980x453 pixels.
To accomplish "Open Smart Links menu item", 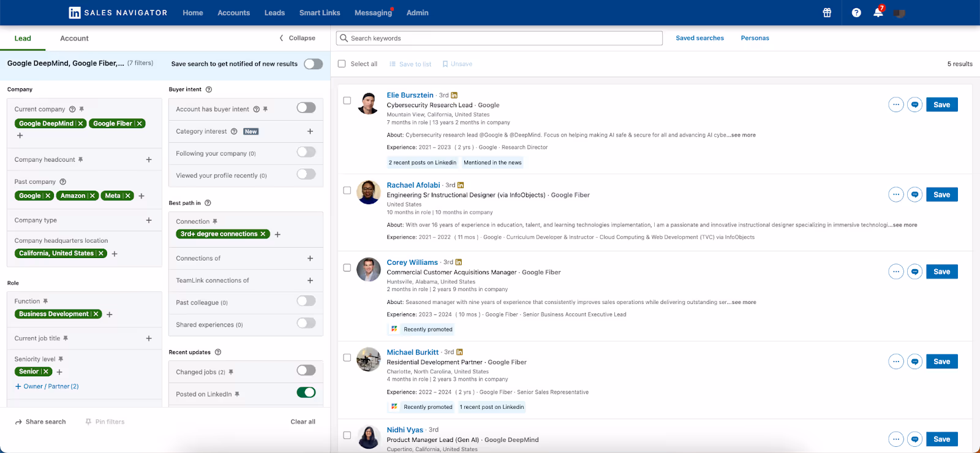I will point(320,13).
